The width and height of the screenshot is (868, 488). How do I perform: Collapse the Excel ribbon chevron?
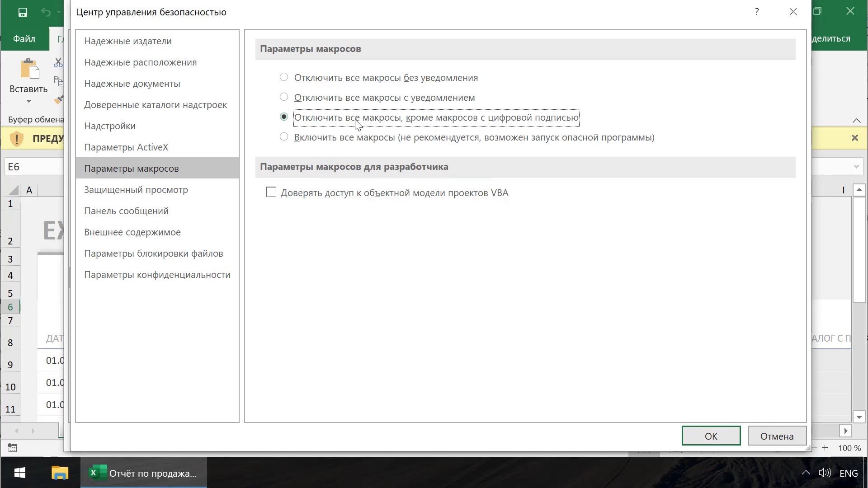856,120
